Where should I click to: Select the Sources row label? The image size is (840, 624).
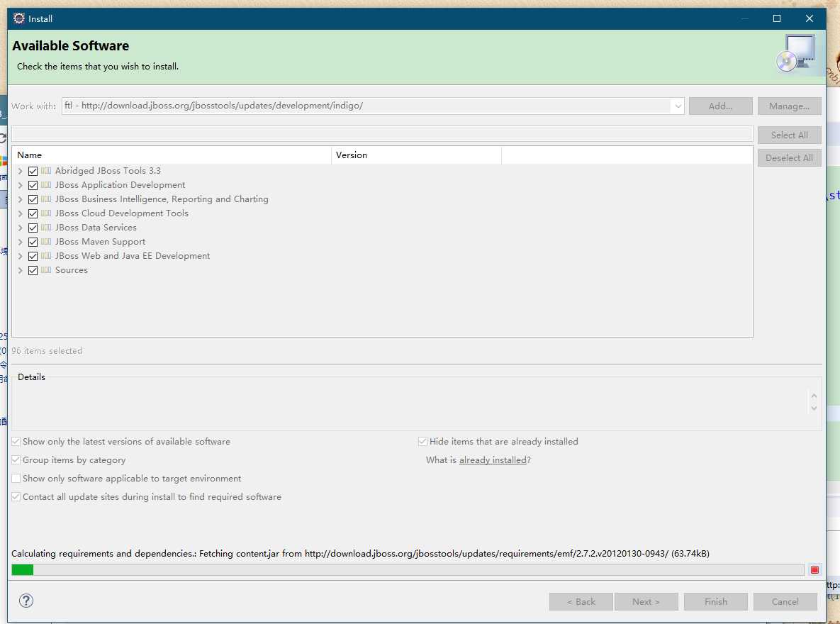[72, 270]
